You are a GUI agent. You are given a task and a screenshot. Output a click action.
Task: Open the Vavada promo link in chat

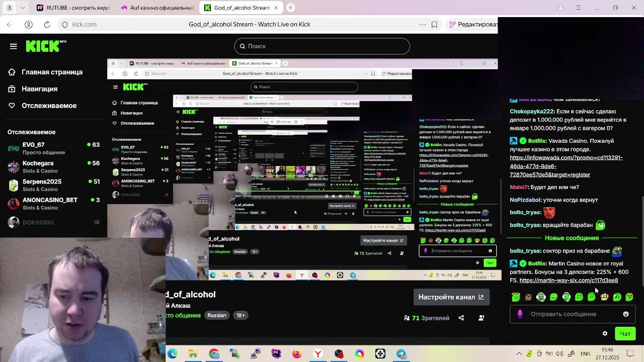(566, 166)
